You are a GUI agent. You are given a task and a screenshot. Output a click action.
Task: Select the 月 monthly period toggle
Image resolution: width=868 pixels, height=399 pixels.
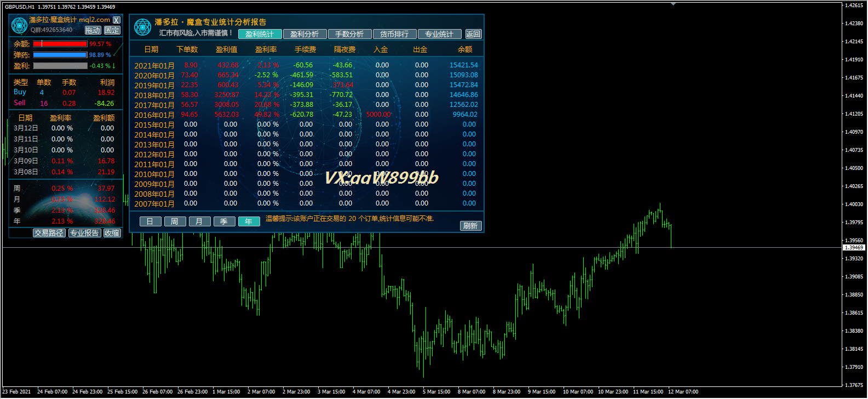[x=199, y=221]
